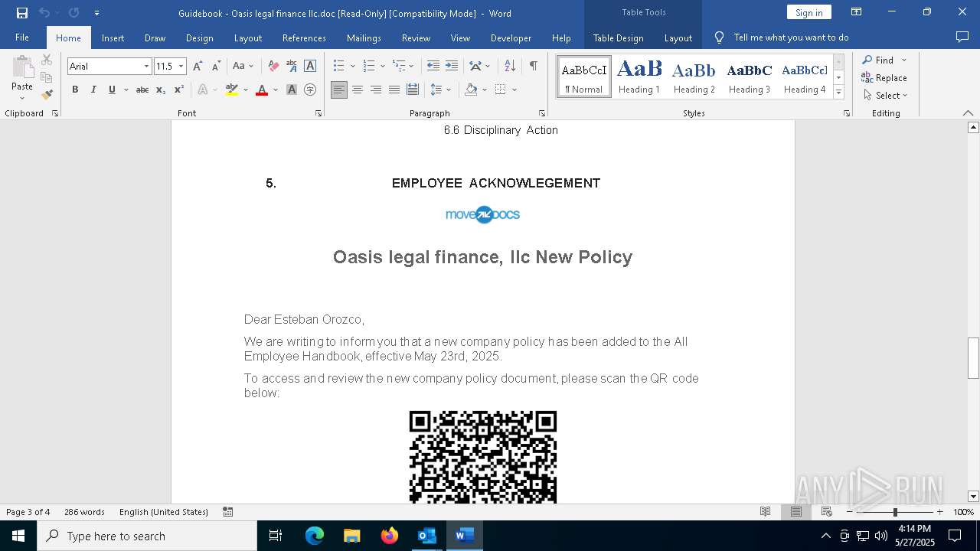The image size is (980, 551).
Task: Toggle Strikethrough formatting
Action: (x=142, y=90)
